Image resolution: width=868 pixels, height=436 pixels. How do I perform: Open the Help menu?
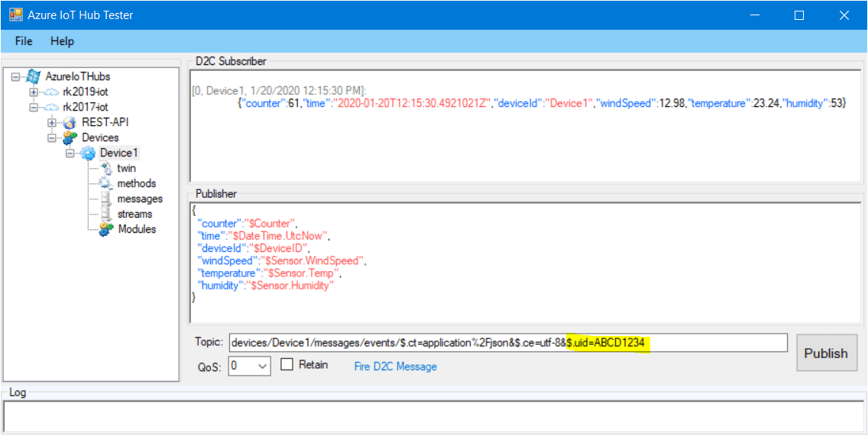(x=62, y=41)
